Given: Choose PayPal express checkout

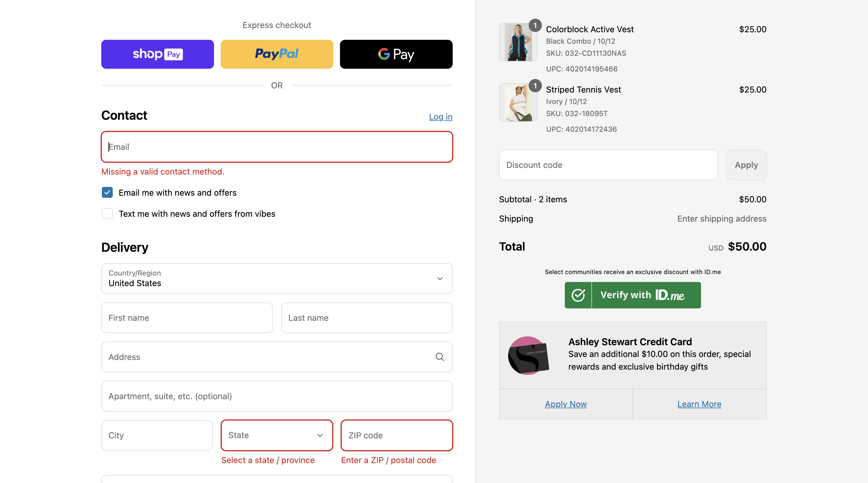Looking at the screenshot, I should click(277, 54).
